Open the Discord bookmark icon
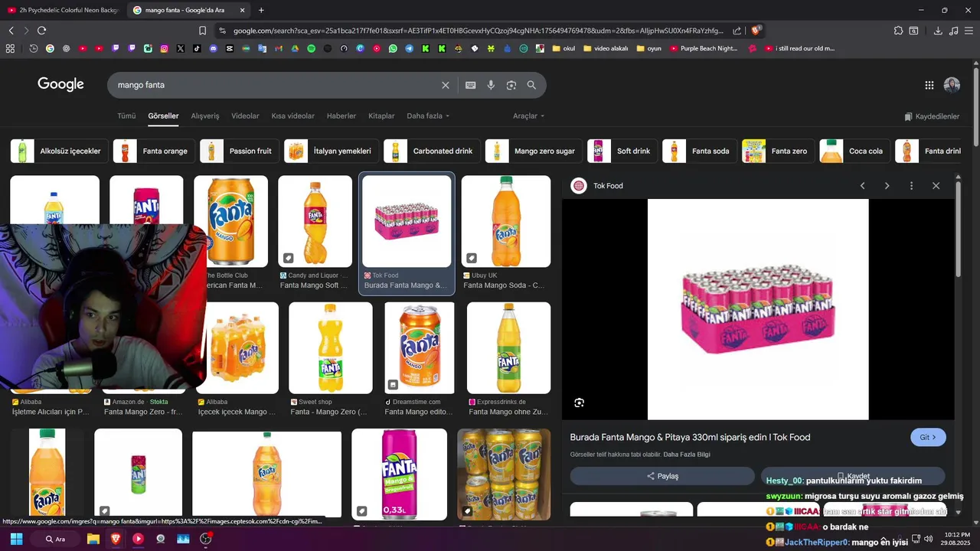980x551 pixels. pyautogui.click(x=213, y=48)
